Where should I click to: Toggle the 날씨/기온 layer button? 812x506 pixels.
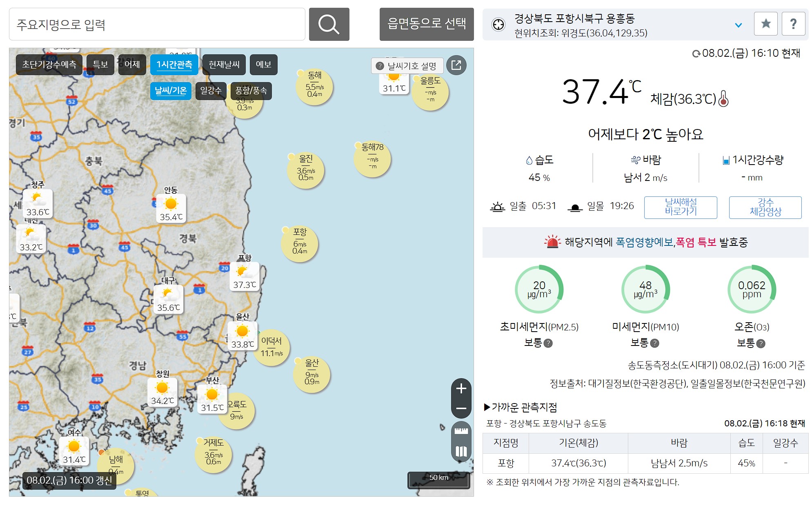pyautogui.click(x=171, y=91)
